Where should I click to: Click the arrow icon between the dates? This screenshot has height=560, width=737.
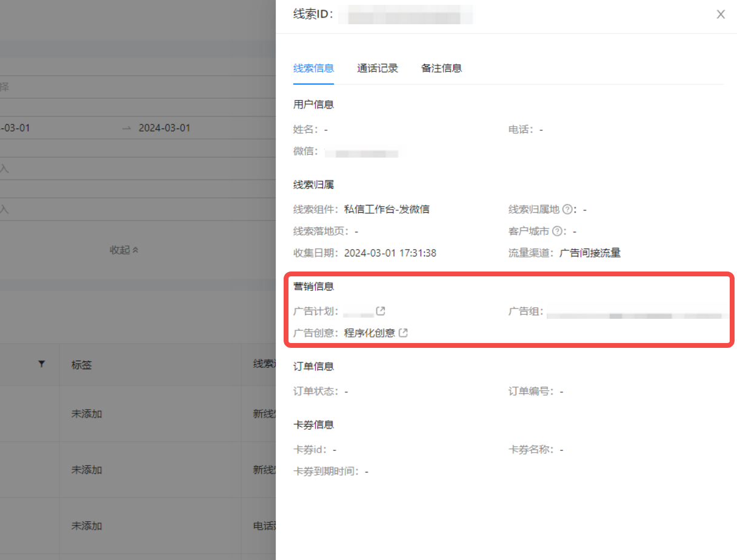coord(126,128)
